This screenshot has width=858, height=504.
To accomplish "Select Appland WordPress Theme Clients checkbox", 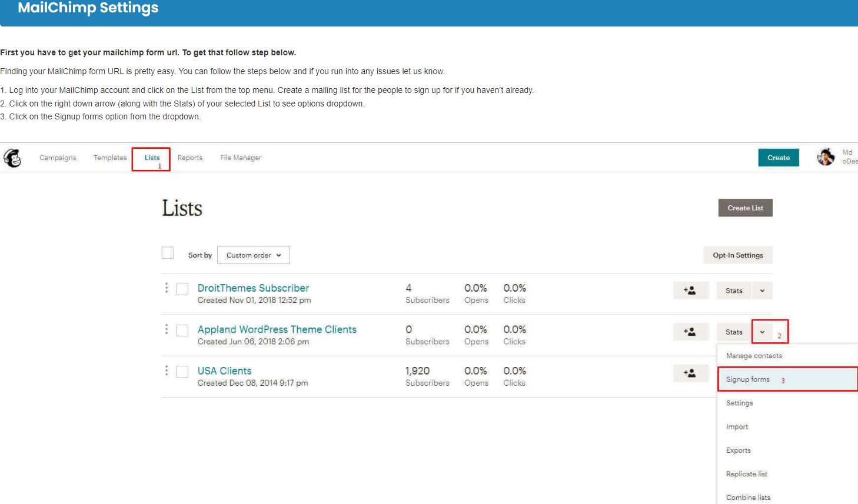I will [182, 330].
